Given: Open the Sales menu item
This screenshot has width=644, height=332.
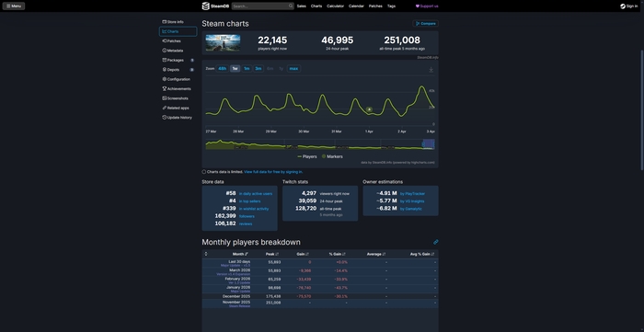Looking at the screenshot, I should pos(302,6).
